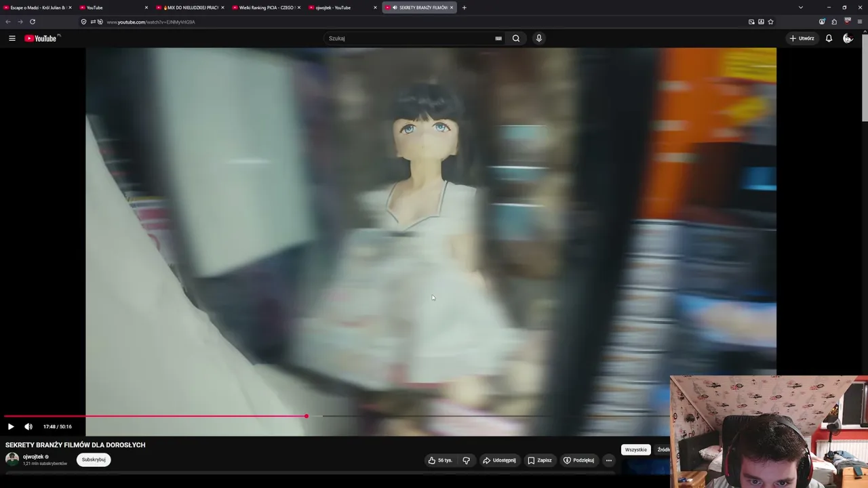Go forward in browser history

[20, 22]
